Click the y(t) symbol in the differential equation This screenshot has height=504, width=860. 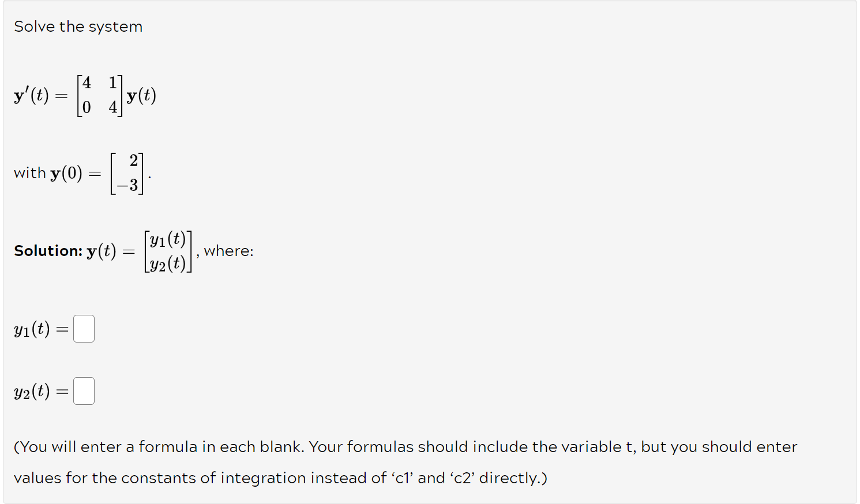point(141,95)
